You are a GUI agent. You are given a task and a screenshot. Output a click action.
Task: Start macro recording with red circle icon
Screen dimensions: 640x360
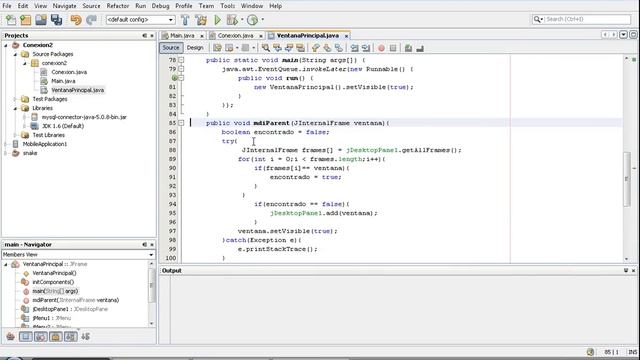pos(381,48)
